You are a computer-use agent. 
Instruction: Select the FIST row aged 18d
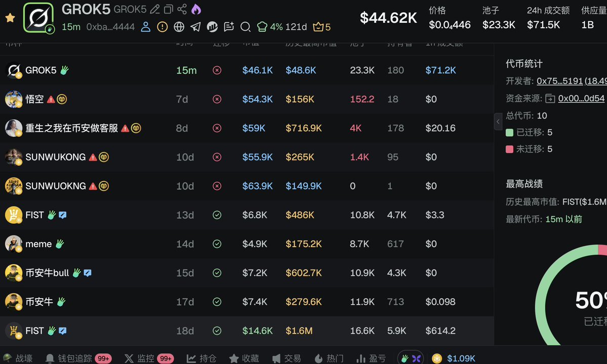point(247,331)
